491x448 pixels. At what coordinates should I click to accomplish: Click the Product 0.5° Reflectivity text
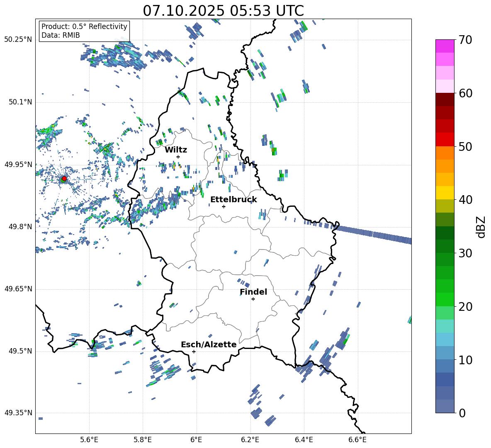click(x=84, y=27)
